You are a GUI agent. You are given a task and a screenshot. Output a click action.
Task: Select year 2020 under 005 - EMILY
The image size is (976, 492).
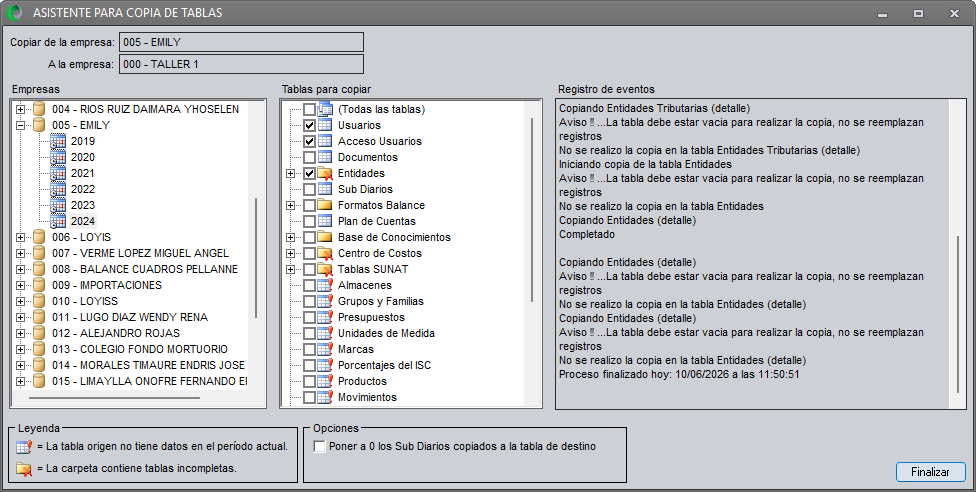(83, 158)
